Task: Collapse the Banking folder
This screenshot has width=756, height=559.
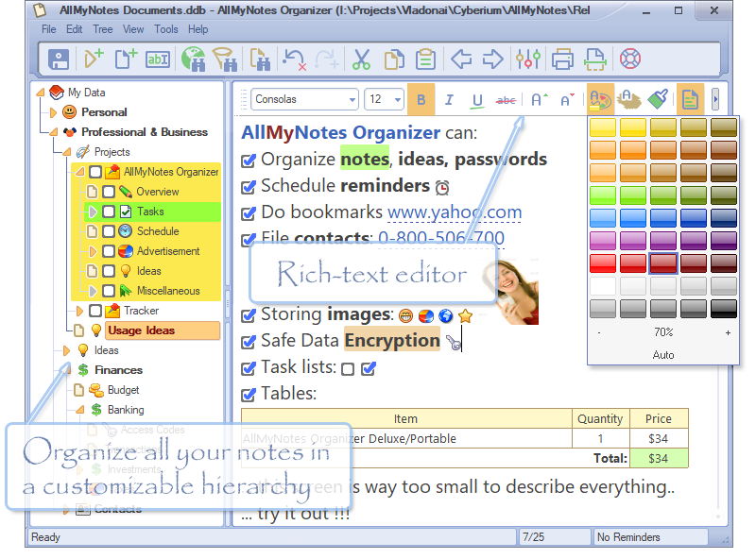Action: 80,410
